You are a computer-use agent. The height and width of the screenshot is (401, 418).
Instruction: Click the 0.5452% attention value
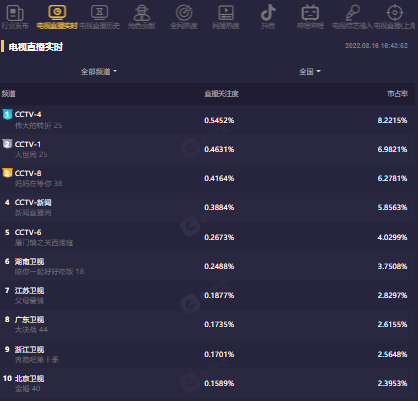click(x=219, y=120)
